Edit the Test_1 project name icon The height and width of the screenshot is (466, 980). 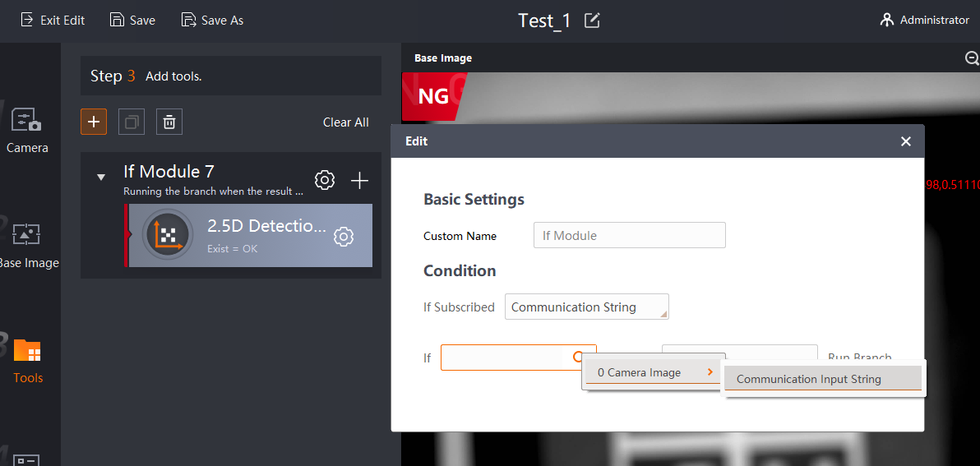[x=591, y=20]
